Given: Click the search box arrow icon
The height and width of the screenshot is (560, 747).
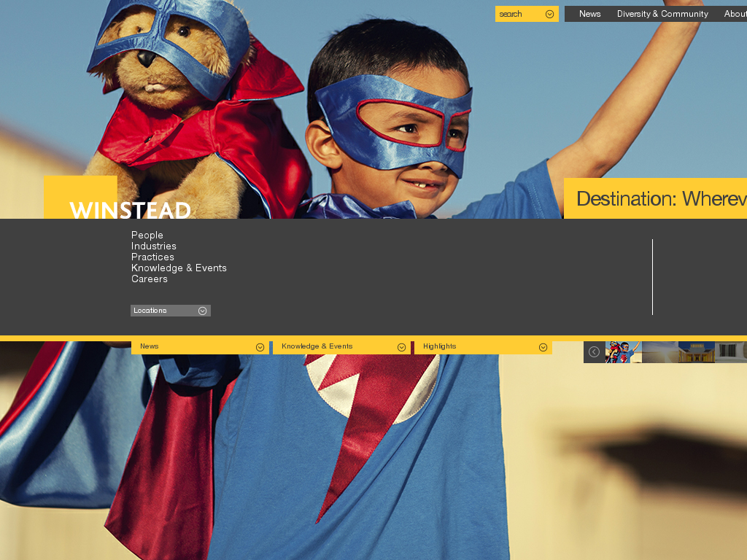Looking at the screenshot, I should coord(549,14).
